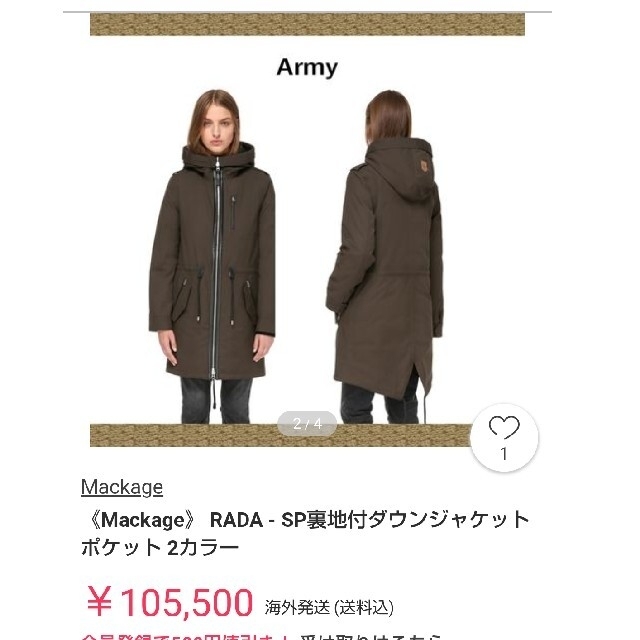
Task: Click the ポケット 2カラー title line
Action: (x=160, y=547)
